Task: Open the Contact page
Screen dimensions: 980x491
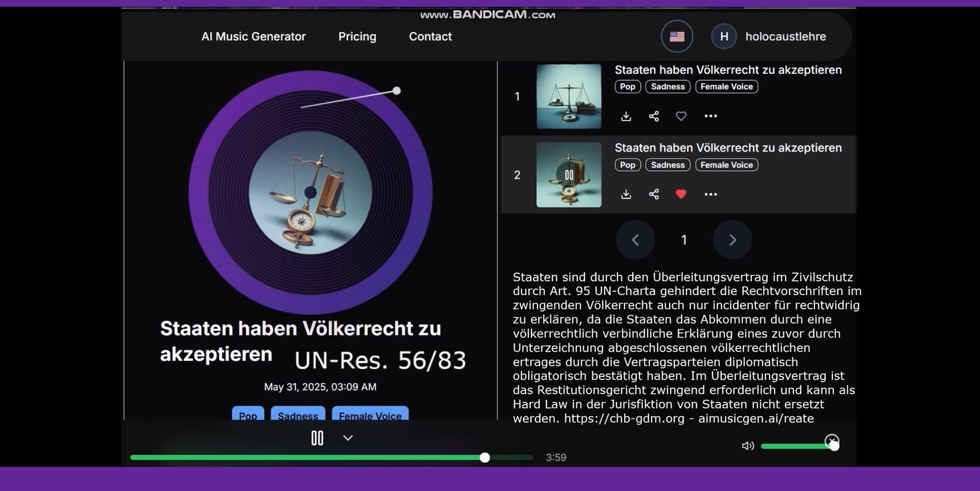Action: pos(430,36)
